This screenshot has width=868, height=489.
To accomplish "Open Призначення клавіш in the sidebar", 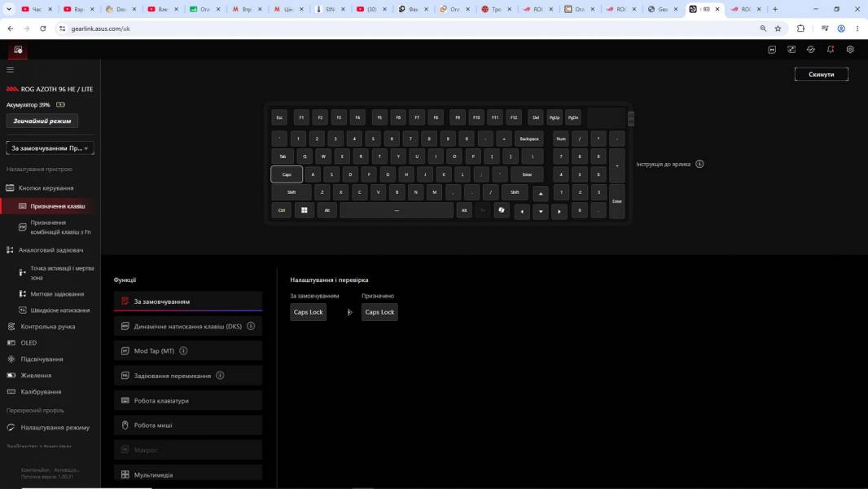I will [x=51, y=206].
